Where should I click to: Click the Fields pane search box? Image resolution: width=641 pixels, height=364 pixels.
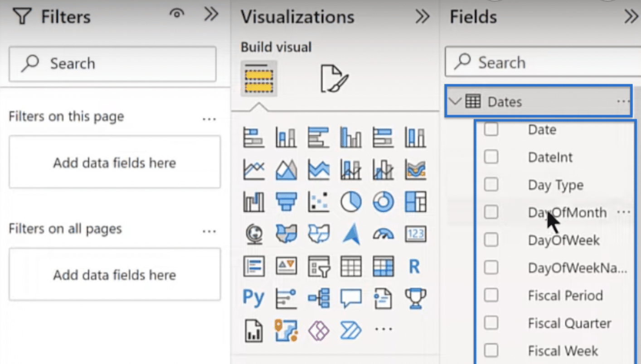point(543,62)
